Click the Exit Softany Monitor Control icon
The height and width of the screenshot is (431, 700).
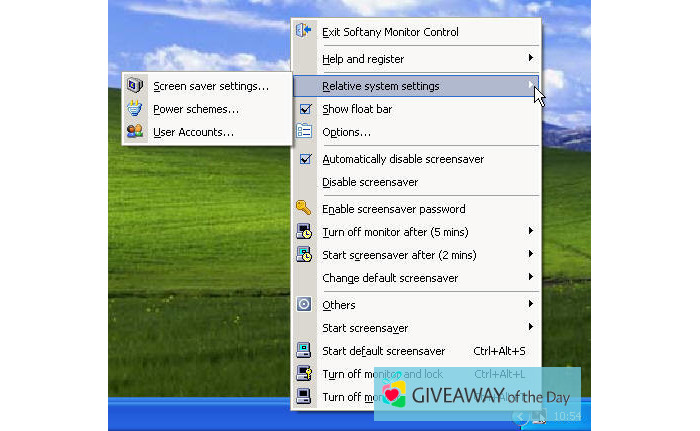[305, 32]
